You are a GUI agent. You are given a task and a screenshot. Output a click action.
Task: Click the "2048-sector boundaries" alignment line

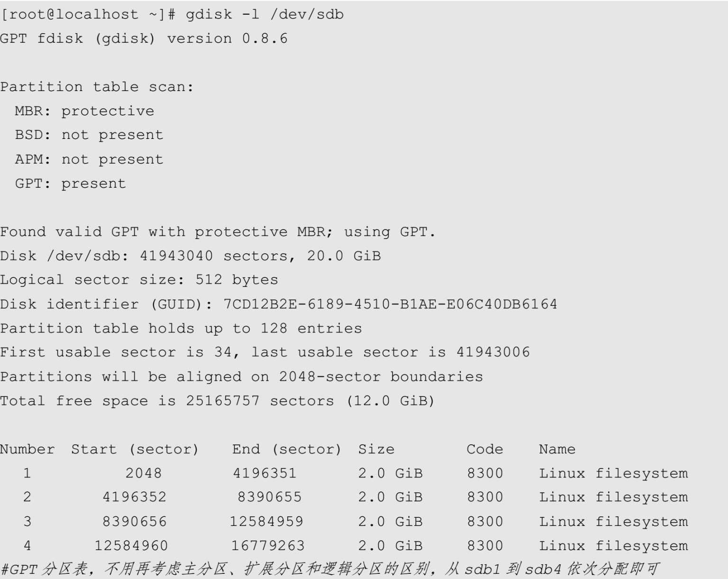(x=241, y=377)
